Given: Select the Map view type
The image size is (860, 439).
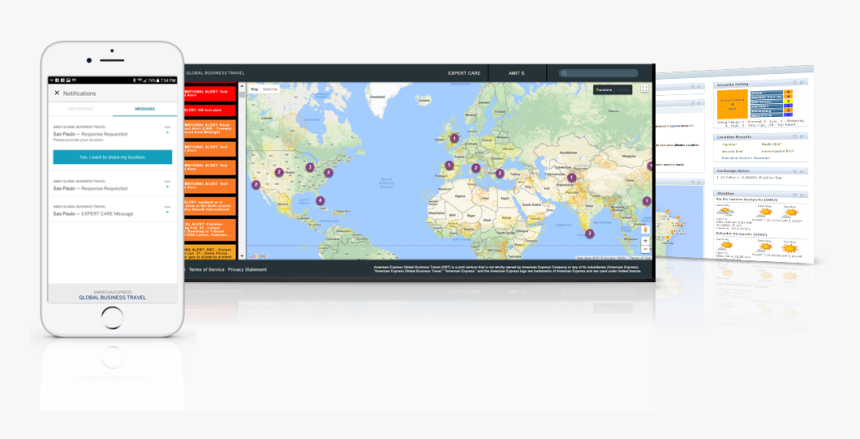Looking at the screenshot, I should pyautogui.click(x=254, y=90).
